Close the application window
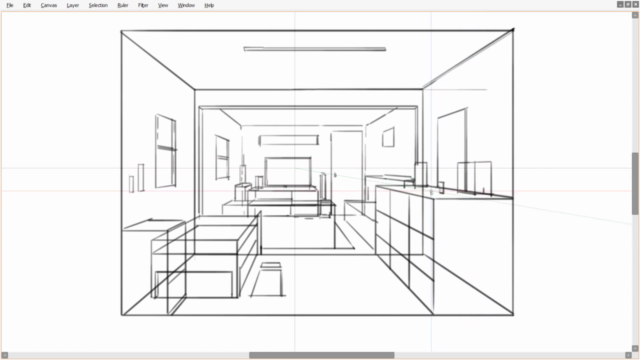Screen dimensions: 640x360 pyautogui.click(x=635, y=4)
